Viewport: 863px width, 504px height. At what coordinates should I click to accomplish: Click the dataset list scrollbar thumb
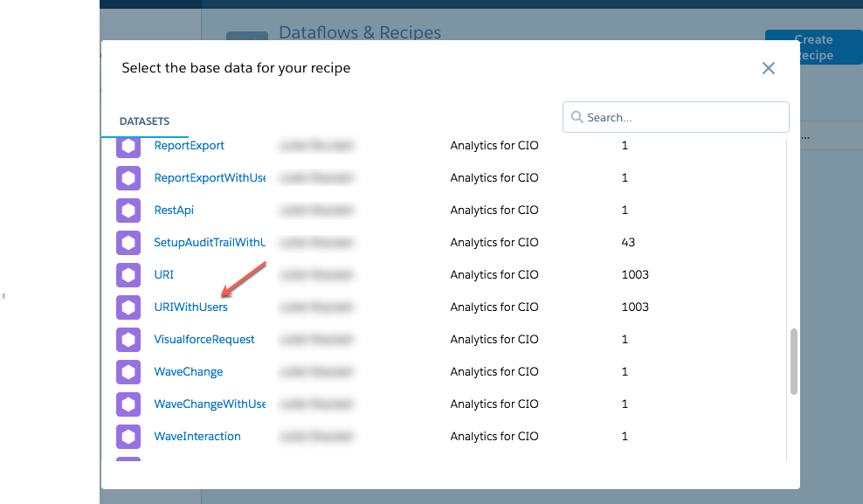coord(794,362)
